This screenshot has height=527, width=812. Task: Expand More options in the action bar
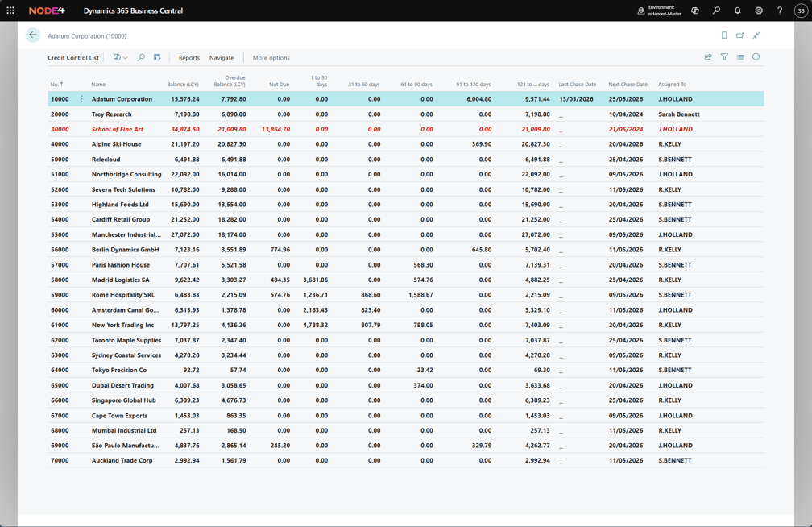(271, 58)
